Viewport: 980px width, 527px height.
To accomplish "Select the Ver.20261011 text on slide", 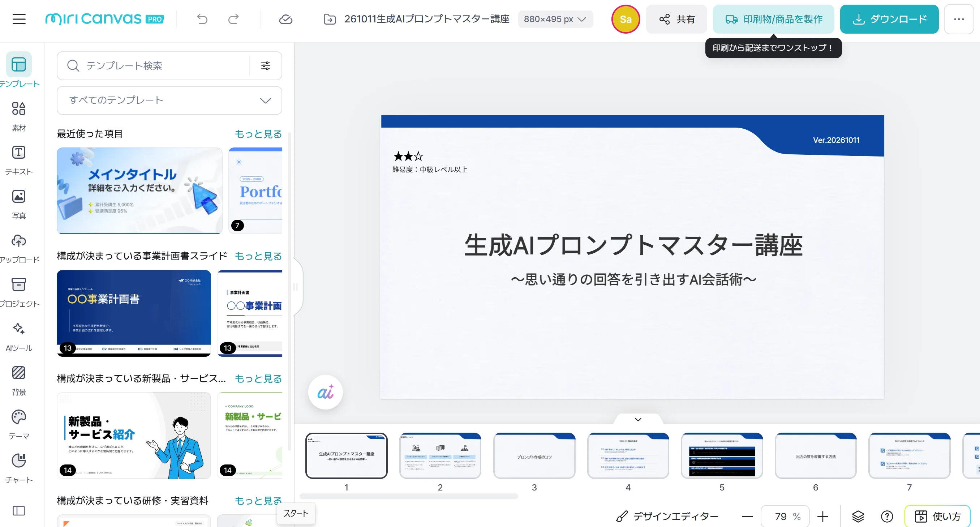I will point(836,140).
